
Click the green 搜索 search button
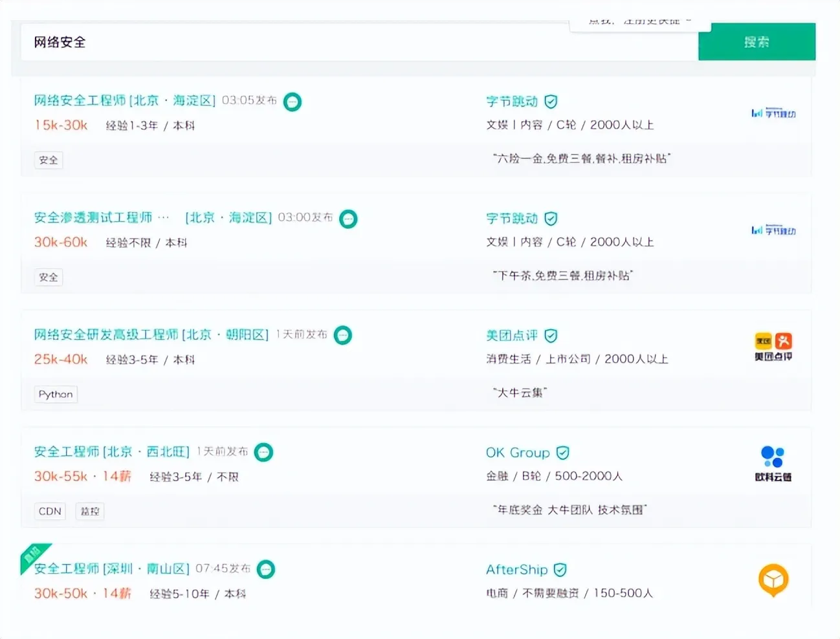[757, 42]
